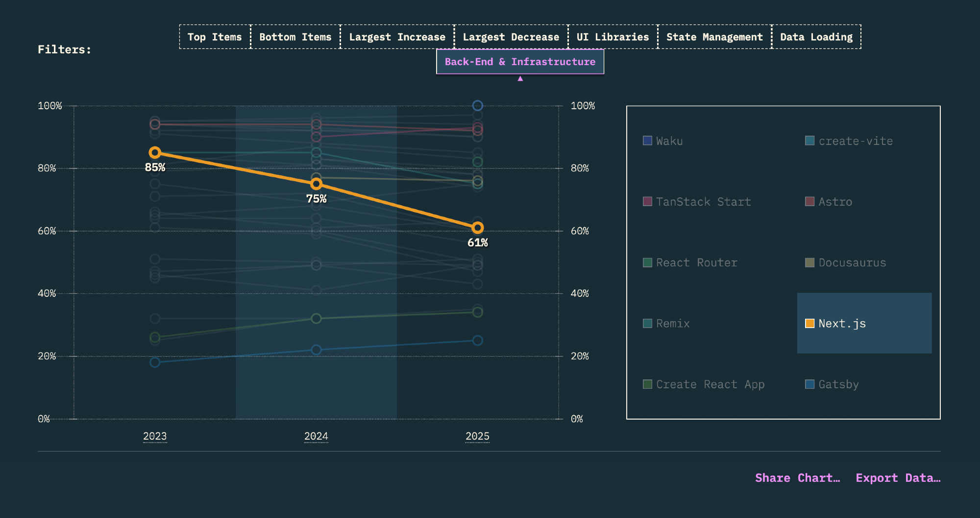Click the Next.js 2024 data point at 75%

tap(316, 184)
